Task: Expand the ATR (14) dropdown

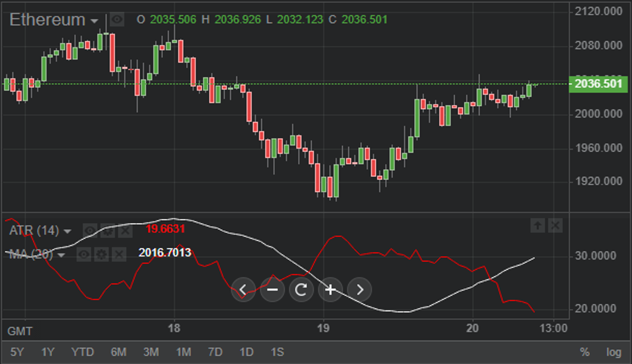Action: click(67, 231)
